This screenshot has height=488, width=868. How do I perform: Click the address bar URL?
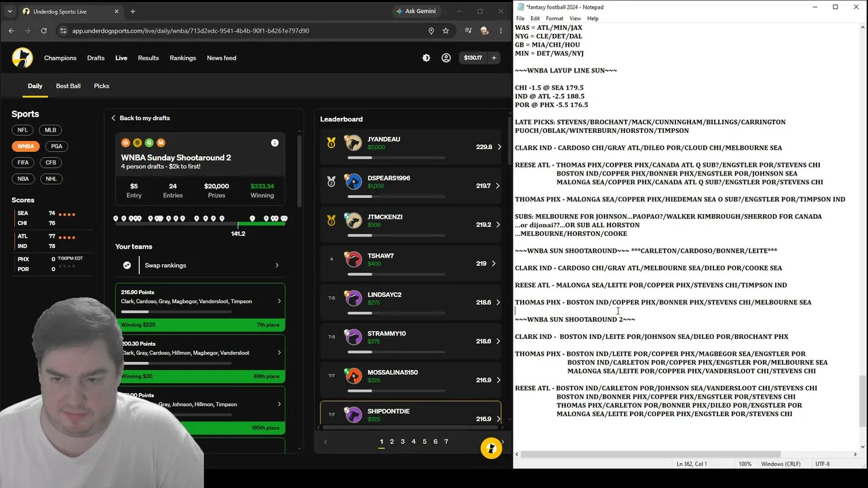coord(191,30)
